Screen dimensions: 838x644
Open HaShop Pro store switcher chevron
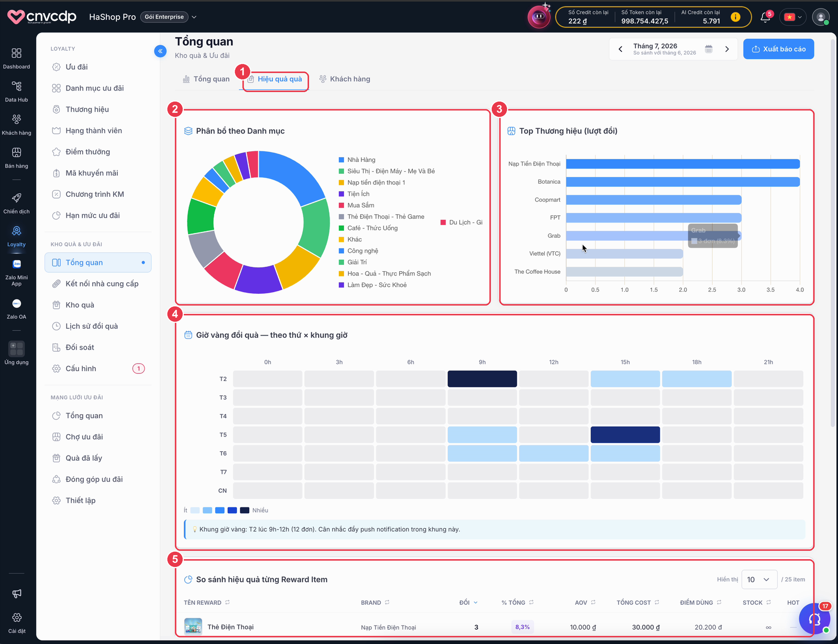tap(194, 17)
